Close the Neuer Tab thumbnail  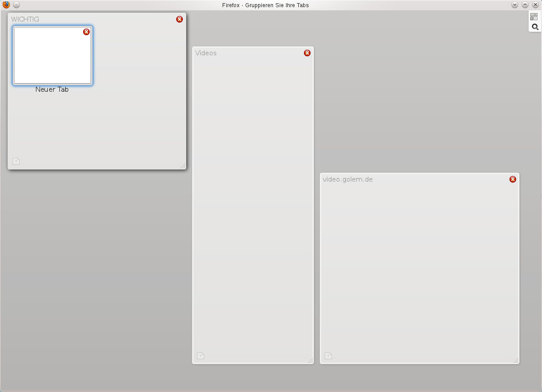click(86, 32)
